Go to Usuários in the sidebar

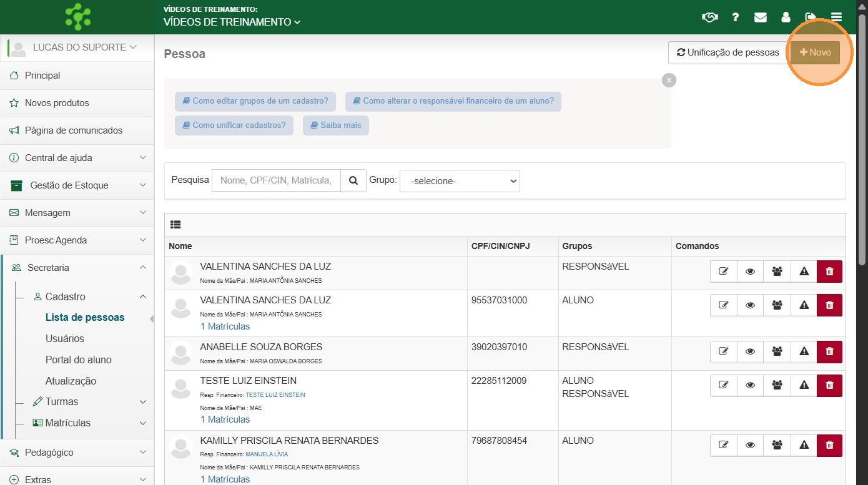[x=65, y=338]
